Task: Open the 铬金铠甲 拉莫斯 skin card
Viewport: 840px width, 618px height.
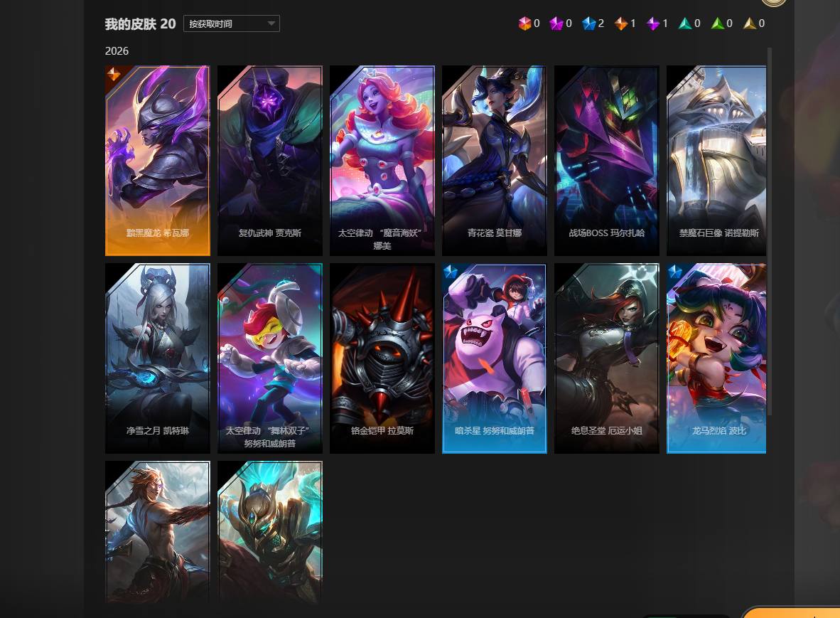Action: click(x=382, y=358)
